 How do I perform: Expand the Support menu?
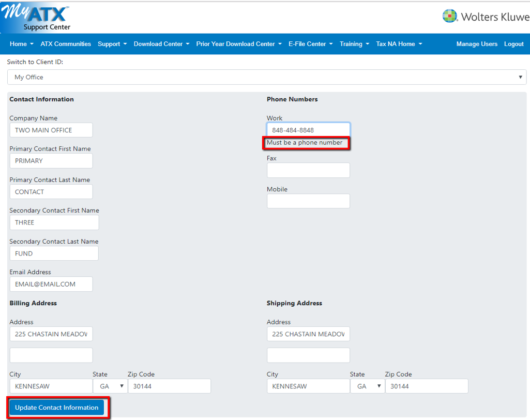(112, 44)
